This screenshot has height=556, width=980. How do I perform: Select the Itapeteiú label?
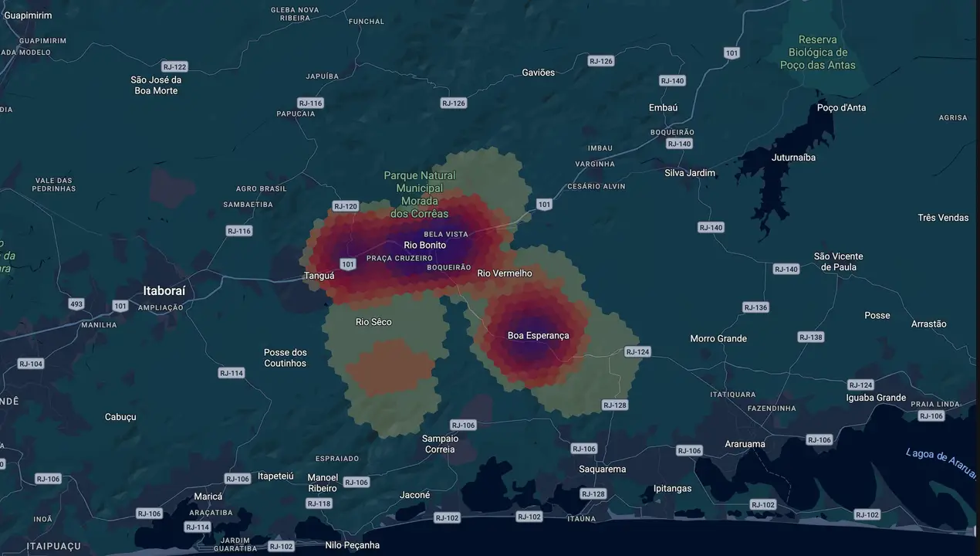tap(275, 476)
